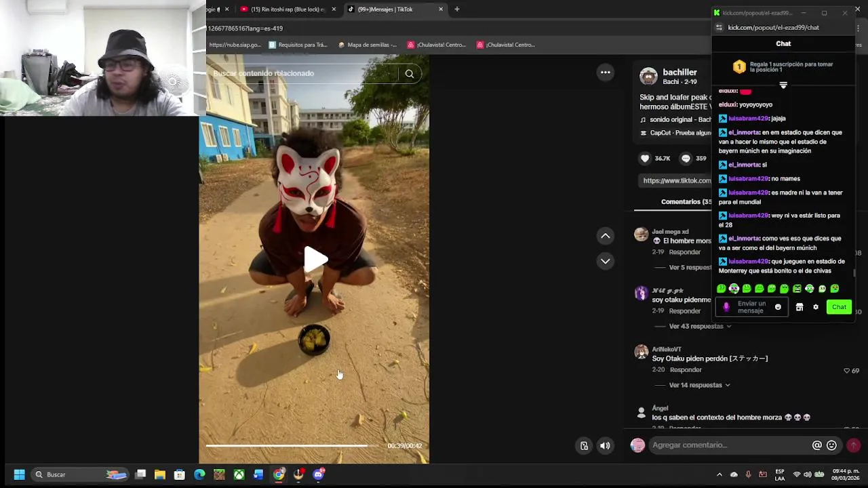Open Xbox app from taskbar

pos(239,474)
